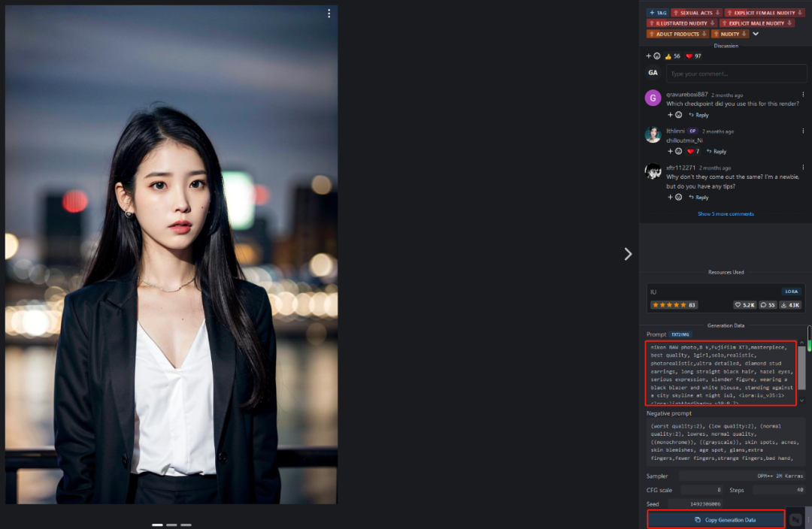Open qravureboxi887's user avatar
This screenshot has height=529, width=812.
[653, 98]
